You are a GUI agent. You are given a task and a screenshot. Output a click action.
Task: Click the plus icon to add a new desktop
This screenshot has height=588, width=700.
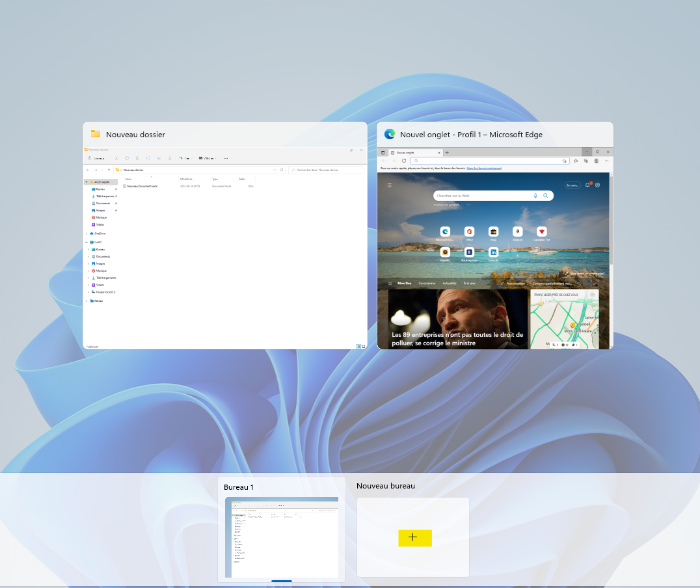pyautogui.click(x=413, y=537)
